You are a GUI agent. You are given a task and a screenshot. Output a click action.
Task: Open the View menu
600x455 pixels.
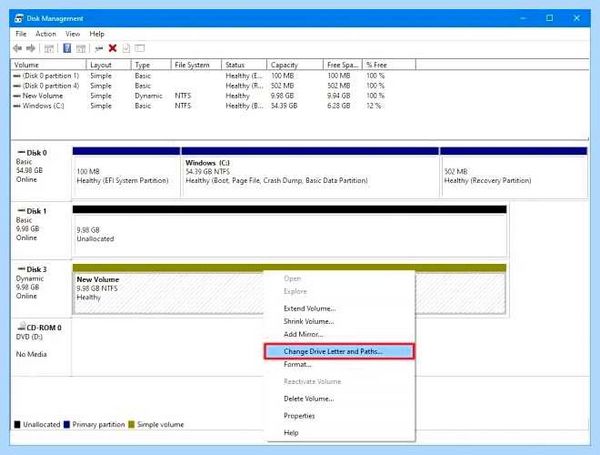(73, 34)
